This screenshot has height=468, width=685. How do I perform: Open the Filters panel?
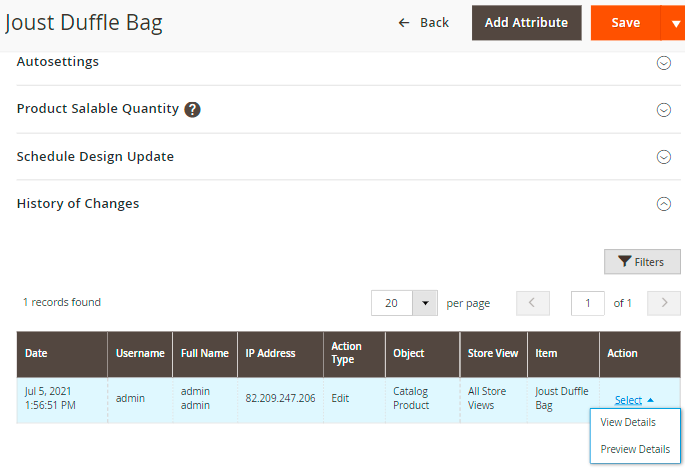pos(641,262)
